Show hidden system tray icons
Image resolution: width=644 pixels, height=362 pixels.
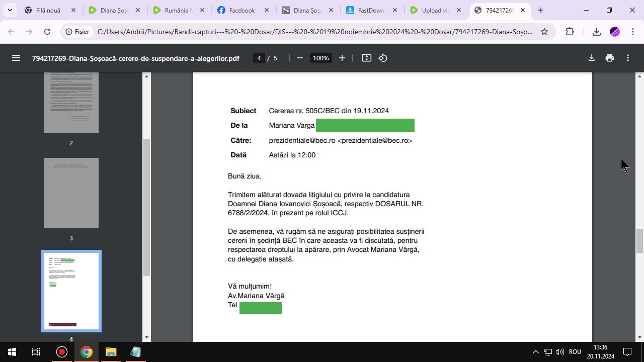click(x=535, y=352)
